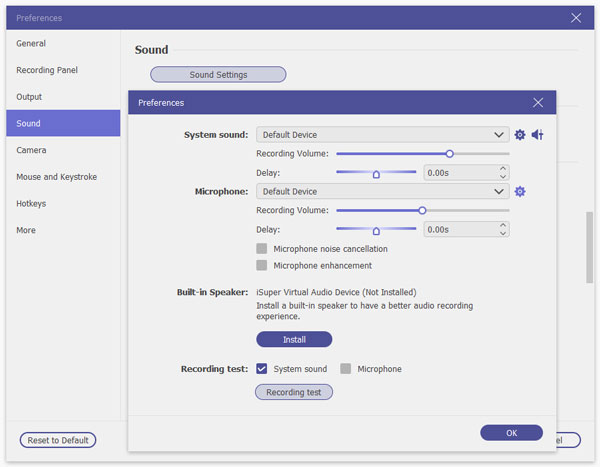Open Microphone device settings gear
Viewport: 600px width, 467px height.
(520, 192)
